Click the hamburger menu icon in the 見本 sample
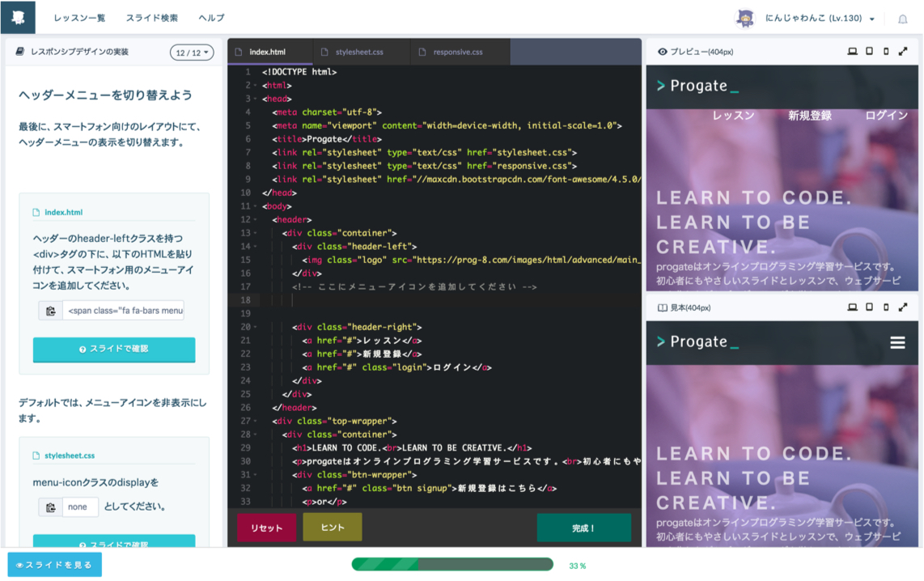Screen dimensions: 924x581 tap(897, 342)
